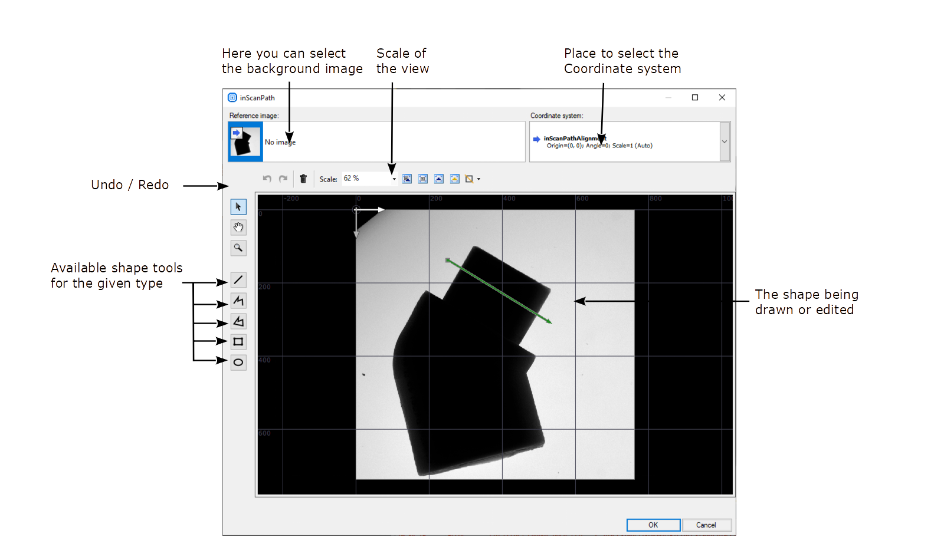The height and width of the screenshot is (560, 944).
Task: Click the yellow-shape fit view icon
Action: pos(454,179)
